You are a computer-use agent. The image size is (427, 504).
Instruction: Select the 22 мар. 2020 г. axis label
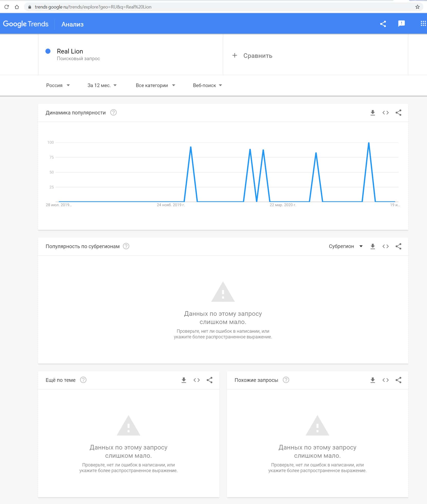pos(283,205)
